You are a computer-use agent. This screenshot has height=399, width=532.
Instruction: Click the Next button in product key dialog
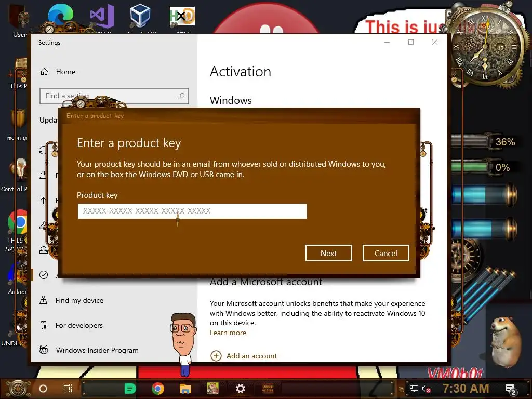(x=328, y=253)
